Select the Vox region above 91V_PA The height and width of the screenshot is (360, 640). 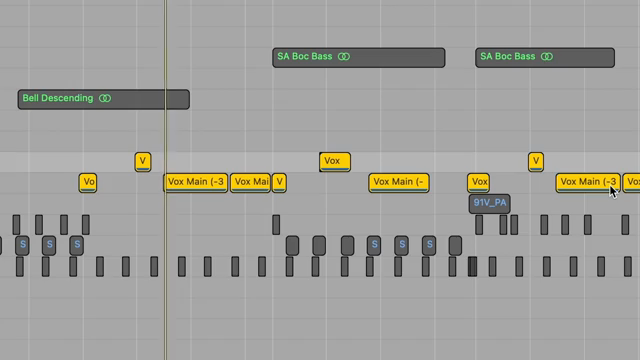coord(478,182)
